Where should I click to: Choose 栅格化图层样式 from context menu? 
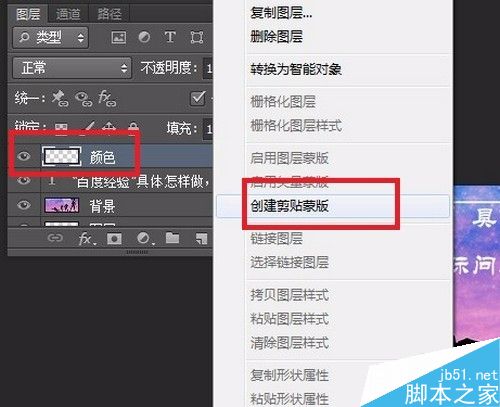[296, 126]
